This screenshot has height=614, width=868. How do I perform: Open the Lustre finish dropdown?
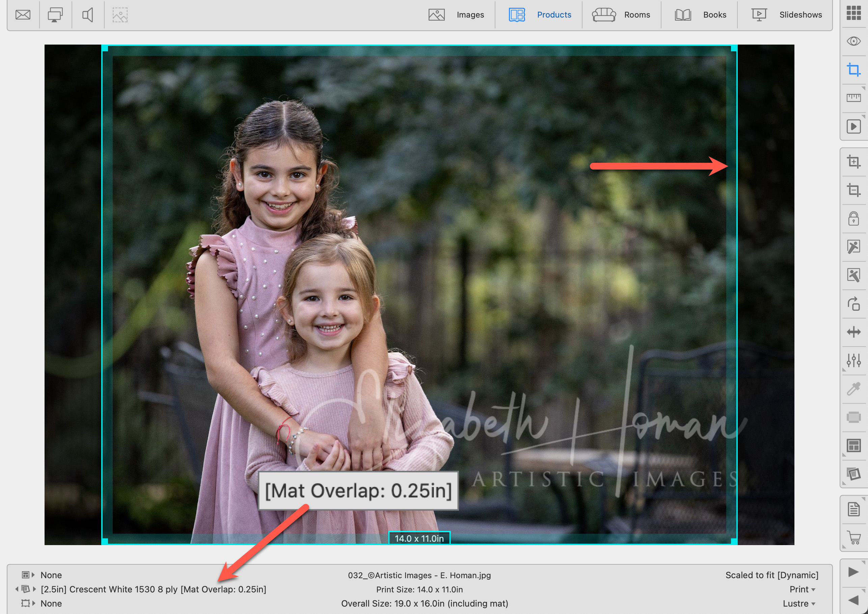coord(798,604)
